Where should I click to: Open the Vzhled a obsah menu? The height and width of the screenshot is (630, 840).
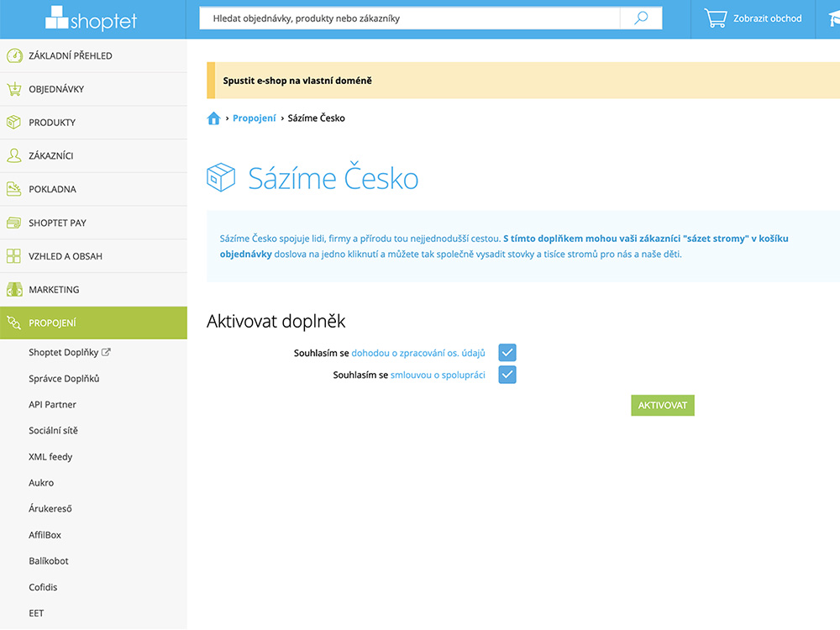point(94,255)
